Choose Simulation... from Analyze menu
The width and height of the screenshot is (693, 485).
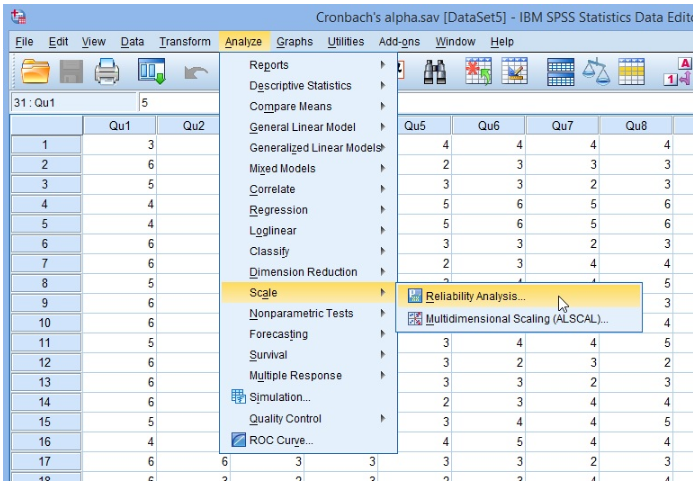tap(308, 397)
